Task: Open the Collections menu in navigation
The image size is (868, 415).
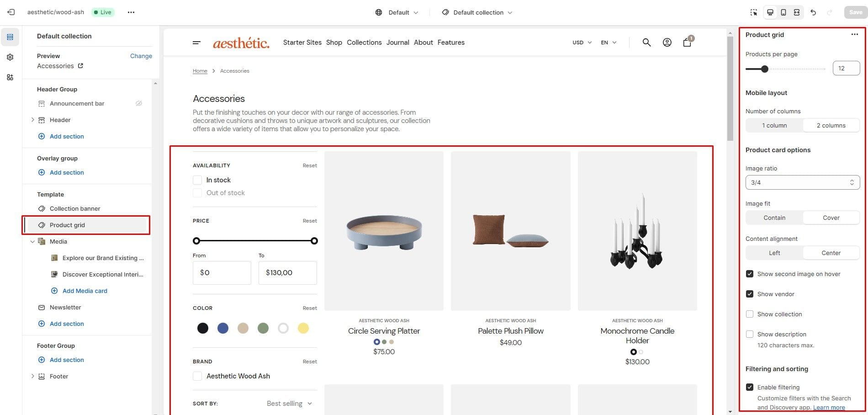Action: (364, 43)
